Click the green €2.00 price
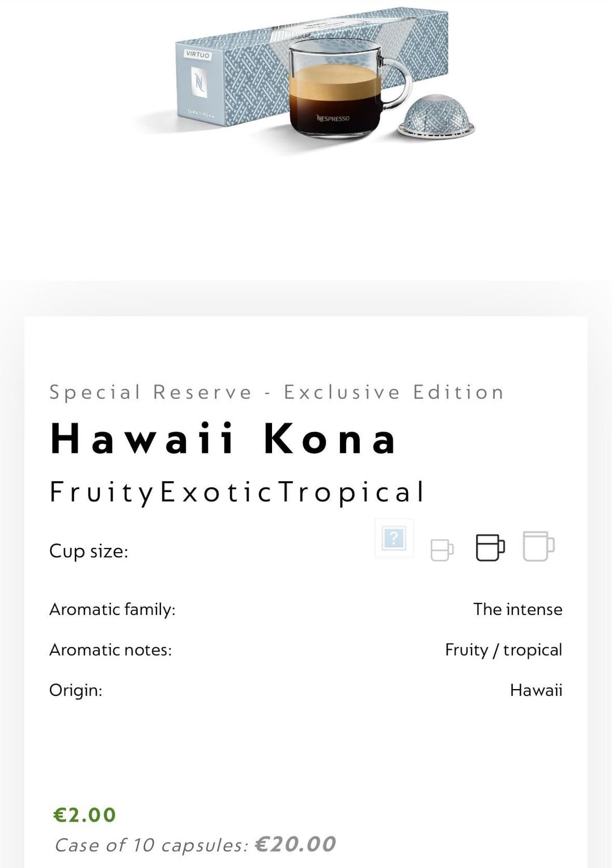This screenshot has width=612, height=868. click(x=84, y=815)
